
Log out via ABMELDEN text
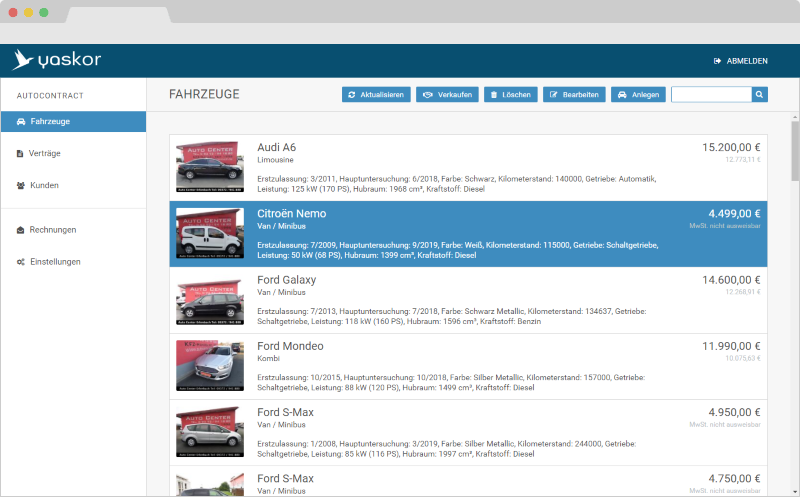[747, 61]
